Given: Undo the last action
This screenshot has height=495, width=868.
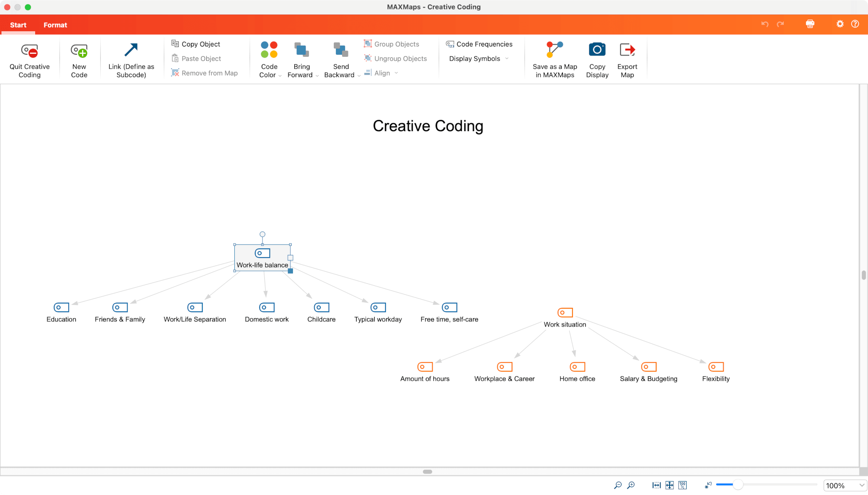Looking at the screenshot, I should click(x=765, y=24).
